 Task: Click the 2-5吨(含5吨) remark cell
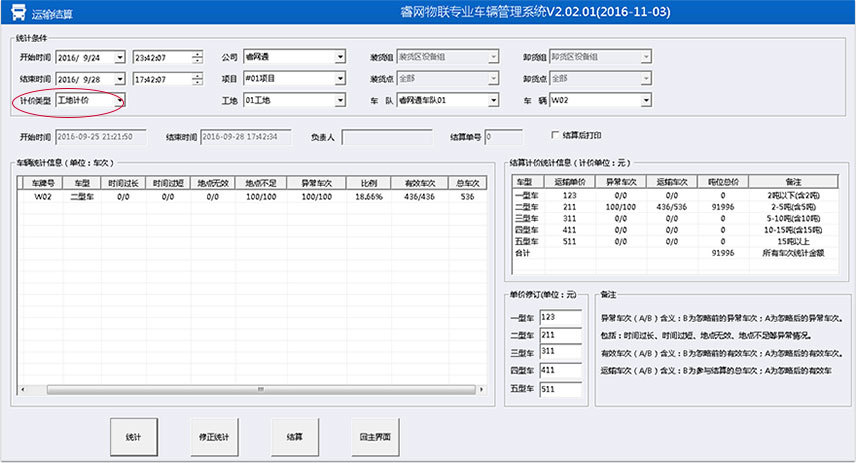(793, 207)
